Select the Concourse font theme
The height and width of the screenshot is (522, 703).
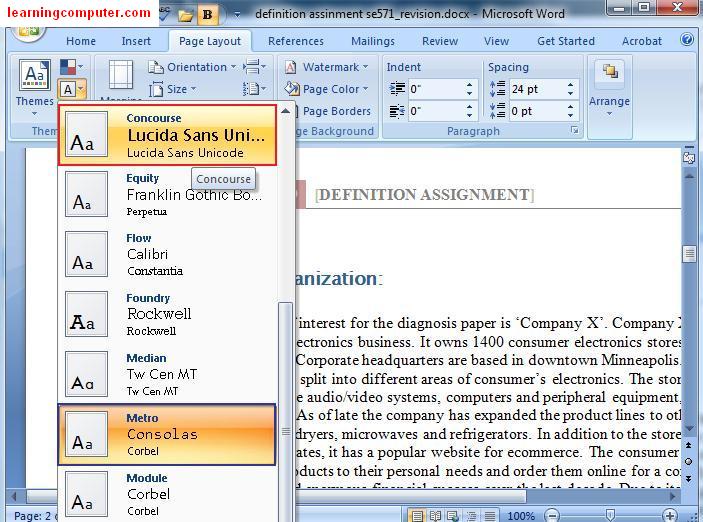click(x=167, y=135)
